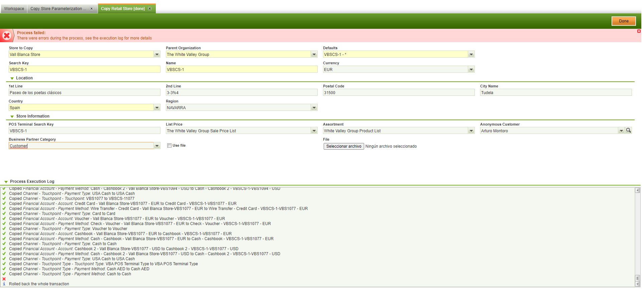The image size is (644, 289).
Task: Click log line 'Payment Type: Cash to Cash'
Action: (x=63, y=244)
